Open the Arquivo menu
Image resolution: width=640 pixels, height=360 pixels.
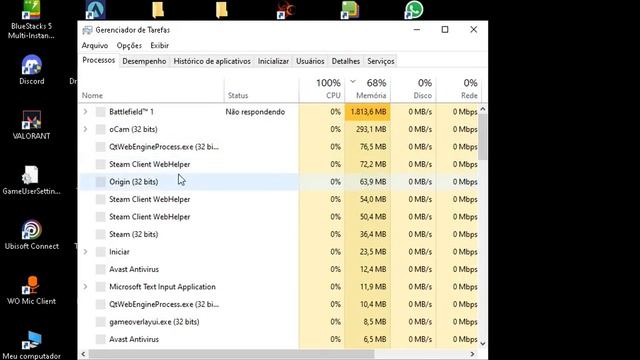pos(95,46)
